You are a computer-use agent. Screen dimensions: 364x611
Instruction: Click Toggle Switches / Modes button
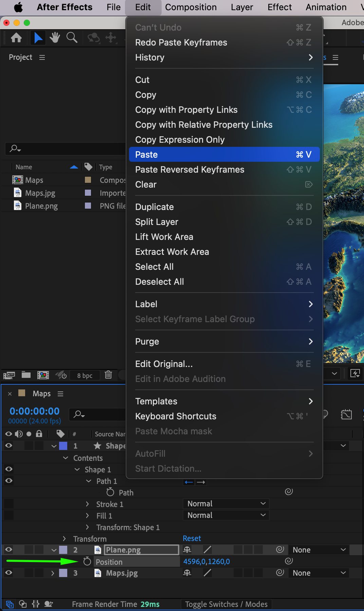pyautogui.click(x=226, y=604)
